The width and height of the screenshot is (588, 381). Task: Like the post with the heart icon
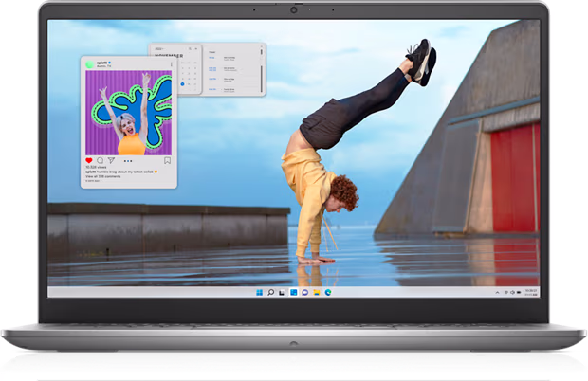pyautogui.click(x=90, y=160)
